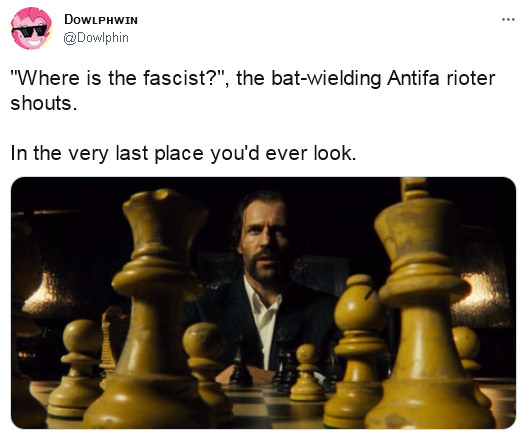The height and width of the screenshot is (438, 529).
Task: Open the @Dowlphin handle link
Action: coord(96,37)
